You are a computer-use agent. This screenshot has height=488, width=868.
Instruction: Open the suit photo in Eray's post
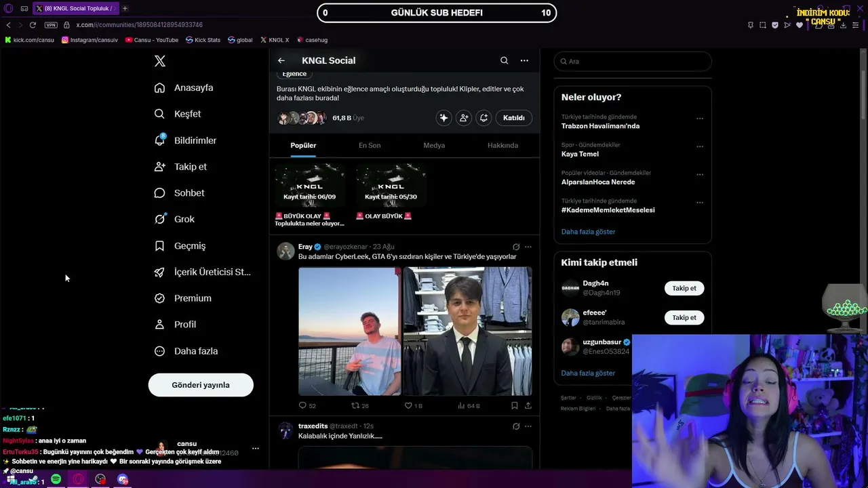467,331
